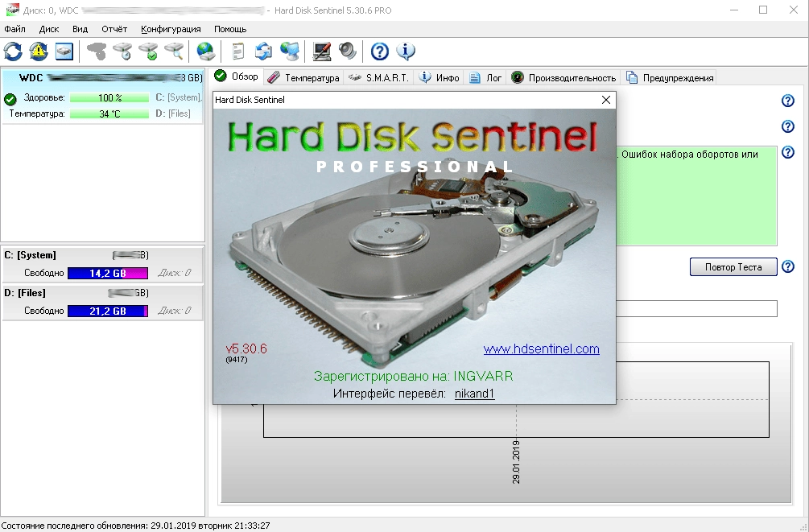The width and height of the screenshot is (809, 532).
Task: Click the status bar last update text
Action: pyautogui.click(x=136, y=526)
